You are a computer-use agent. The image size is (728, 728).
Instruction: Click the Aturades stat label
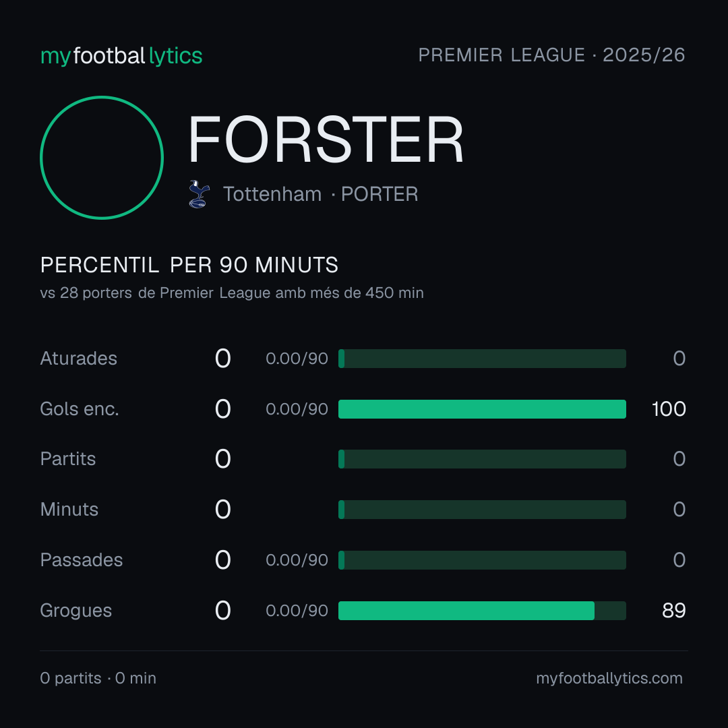(x=78, y=359)
